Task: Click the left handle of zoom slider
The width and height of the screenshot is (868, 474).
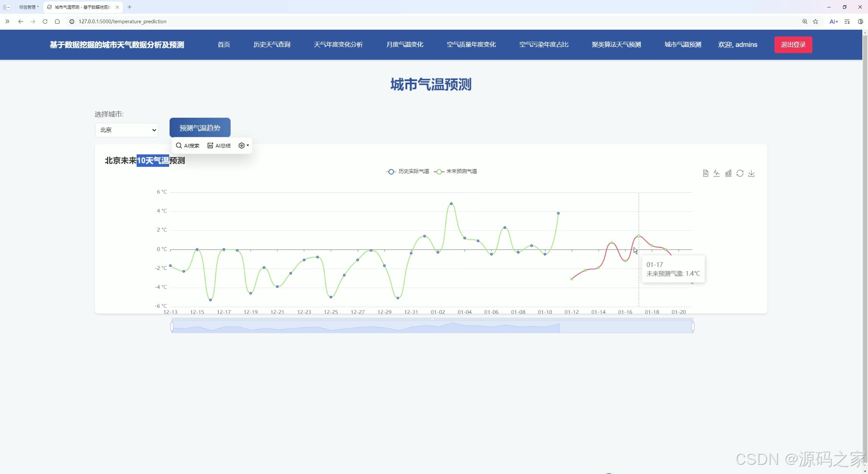Action: click(172, 327)
